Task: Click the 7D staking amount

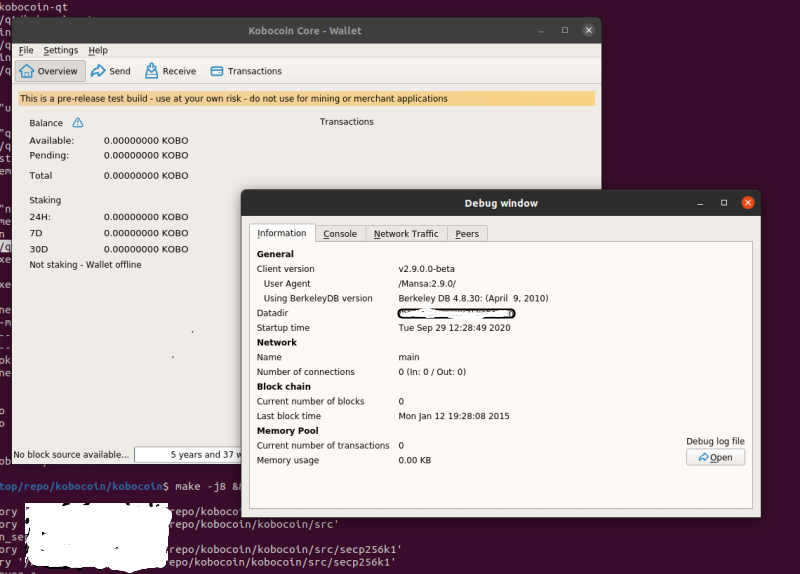Action: 146,233
